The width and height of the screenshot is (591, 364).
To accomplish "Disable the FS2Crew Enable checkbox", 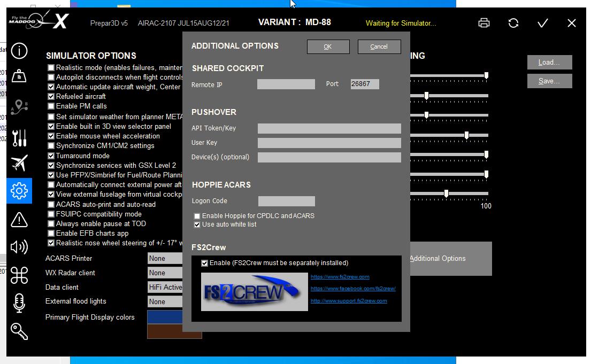I will pyautogui.click(x=205, y=263).
